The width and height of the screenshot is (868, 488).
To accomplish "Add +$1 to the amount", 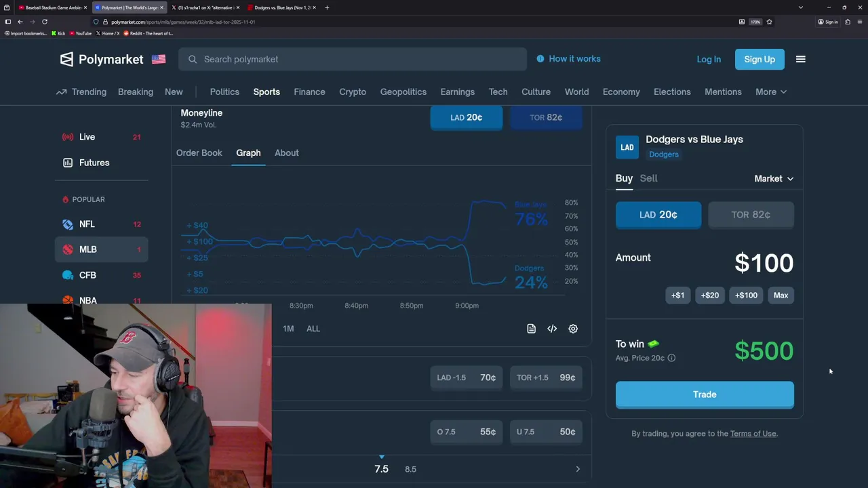I will [x=678, y=296].
